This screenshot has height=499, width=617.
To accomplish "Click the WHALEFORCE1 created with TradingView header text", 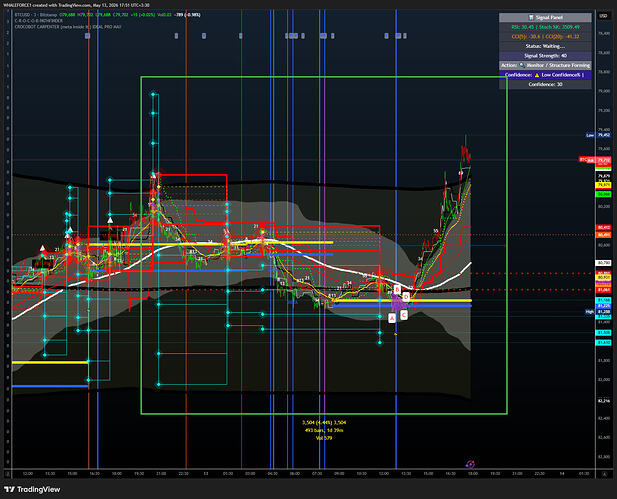I will tap(76, 5).
